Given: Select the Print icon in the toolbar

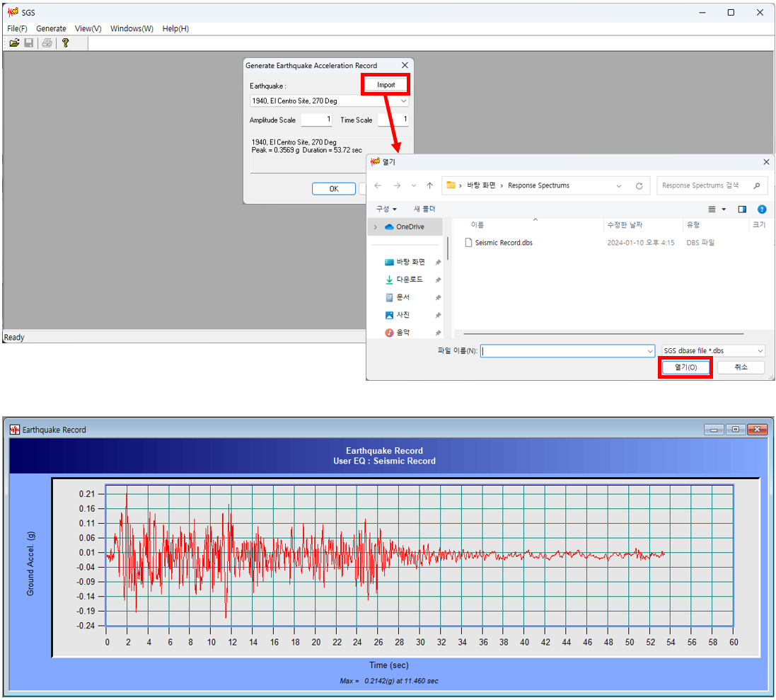Looking at the screenshot, I should click(x=47, y=42).
